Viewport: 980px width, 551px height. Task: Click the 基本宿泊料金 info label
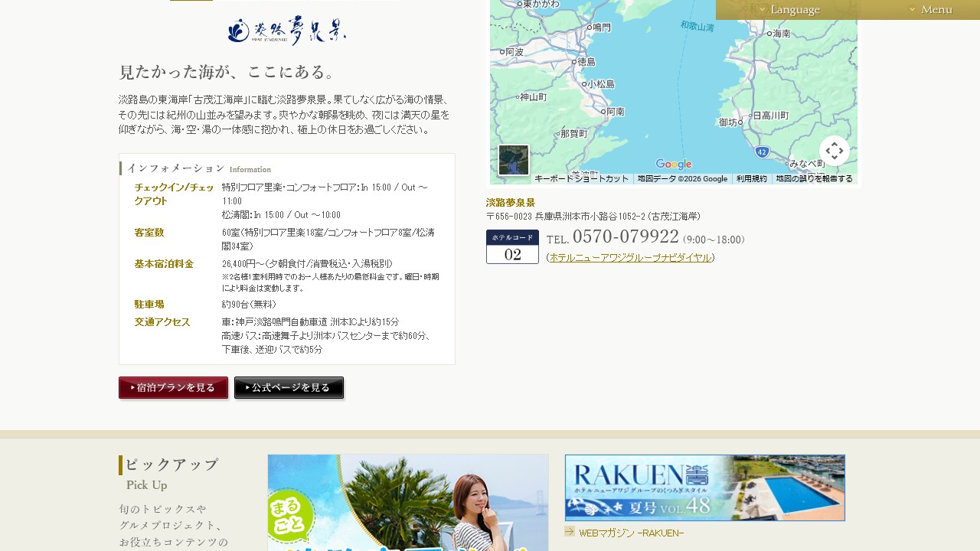tap(164, 264)
